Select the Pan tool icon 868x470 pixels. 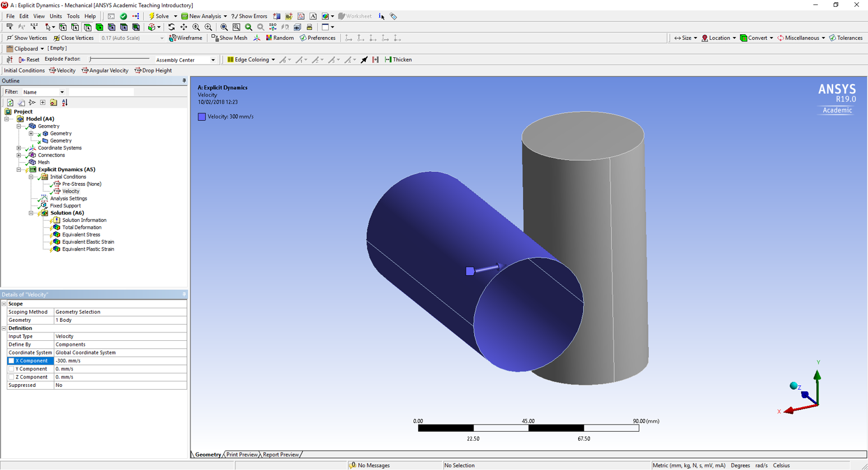(x=184, y=27)
